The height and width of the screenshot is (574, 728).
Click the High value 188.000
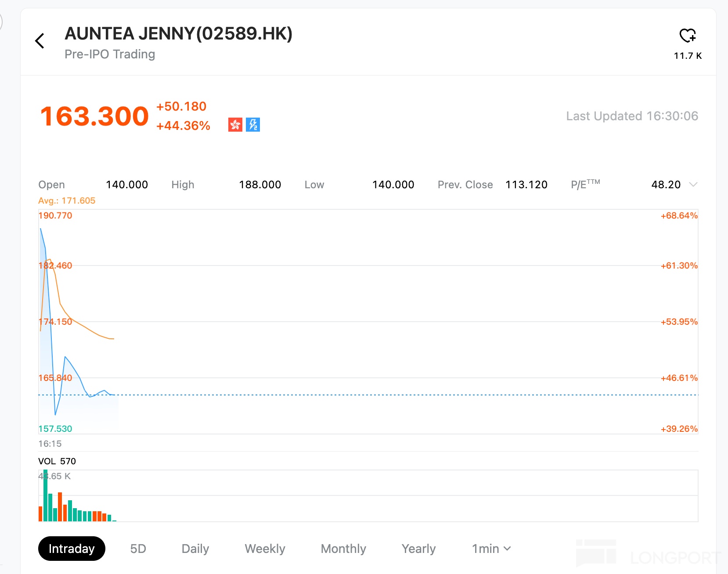click(260, 184)
